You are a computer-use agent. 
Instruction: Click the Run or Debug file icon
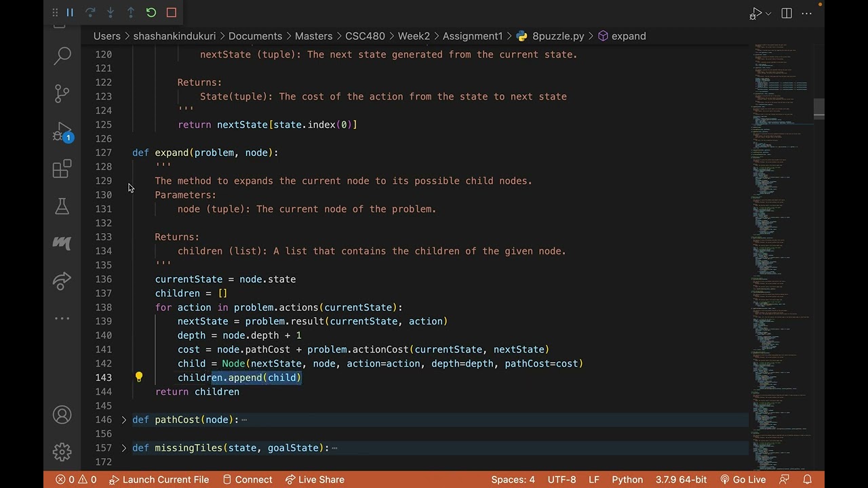[x=756, y=13]
